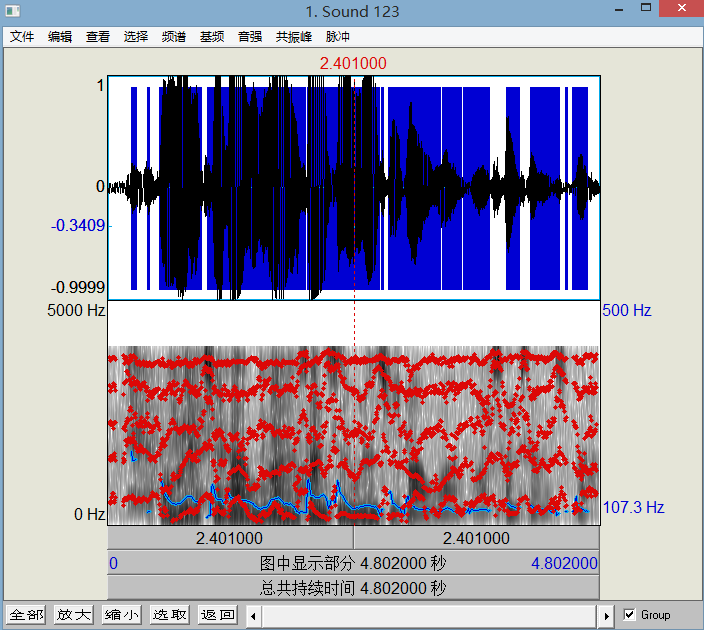Open the 选择 menu
Screen dimensions: 704x630
click(x=136, y=36)
